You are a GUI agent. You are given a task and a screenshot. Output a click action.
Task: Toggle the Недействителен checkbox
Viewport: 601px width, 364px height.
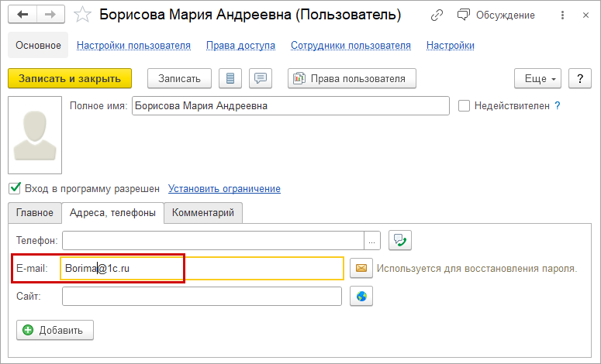465,106
